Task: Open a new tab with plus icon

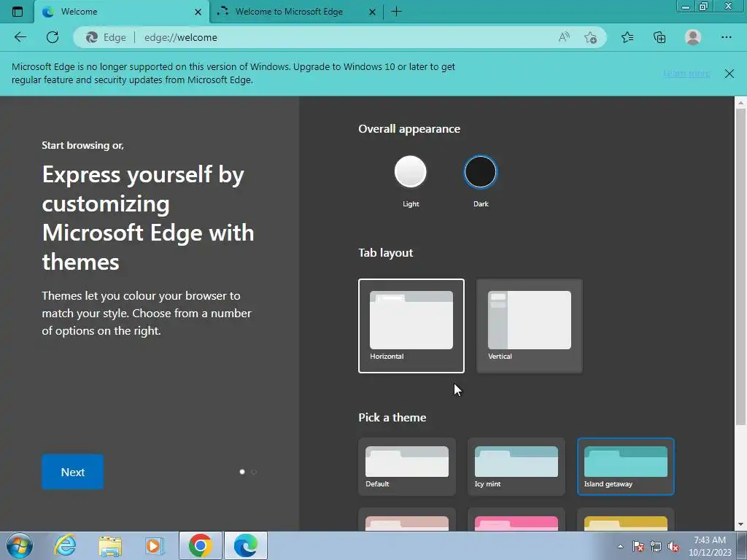Action: [396, 12]
